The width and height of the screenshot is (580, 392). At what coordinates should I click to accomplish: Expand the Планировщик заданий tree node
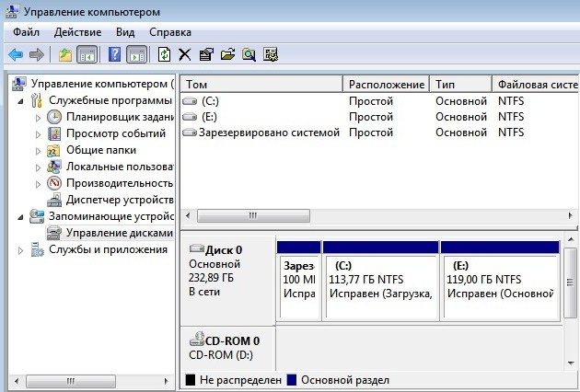(x=38, y=117)
